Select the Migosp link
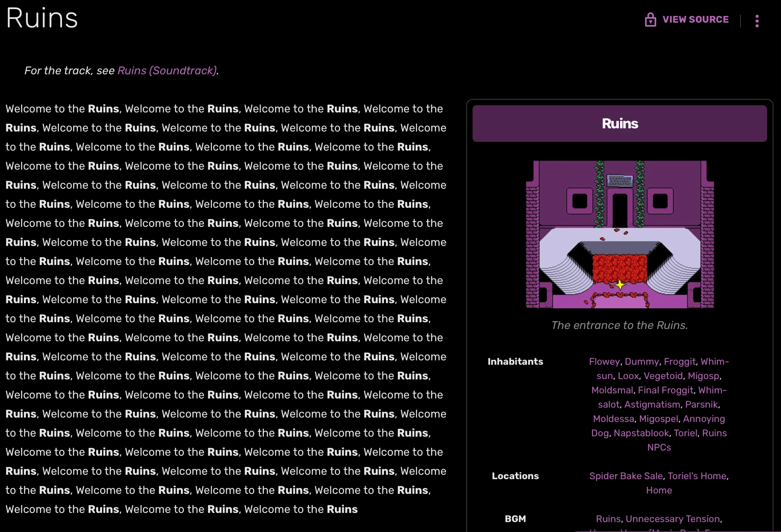This screenshot has height=532, width=781. click(x=703, y=376)
